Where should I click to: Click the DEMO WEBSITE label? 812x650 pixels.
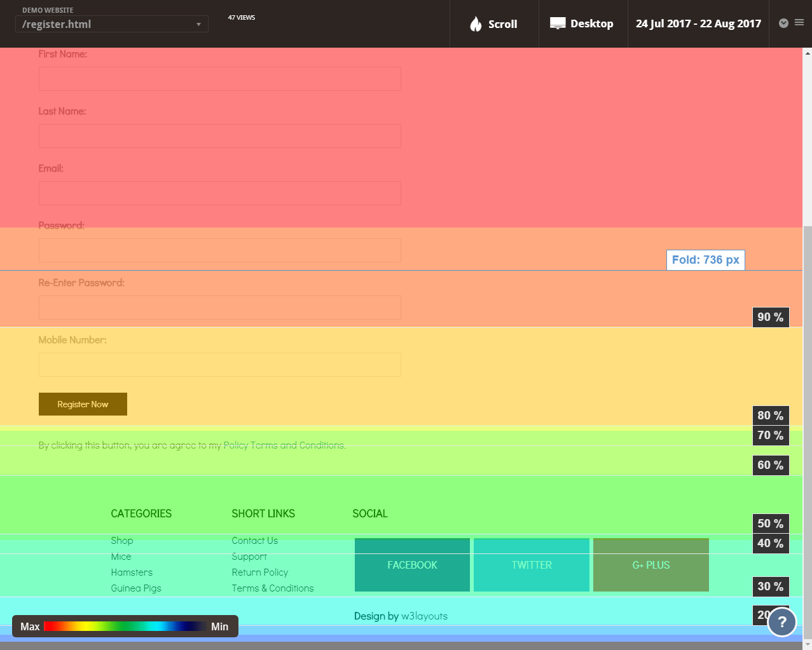click(48, 10)
